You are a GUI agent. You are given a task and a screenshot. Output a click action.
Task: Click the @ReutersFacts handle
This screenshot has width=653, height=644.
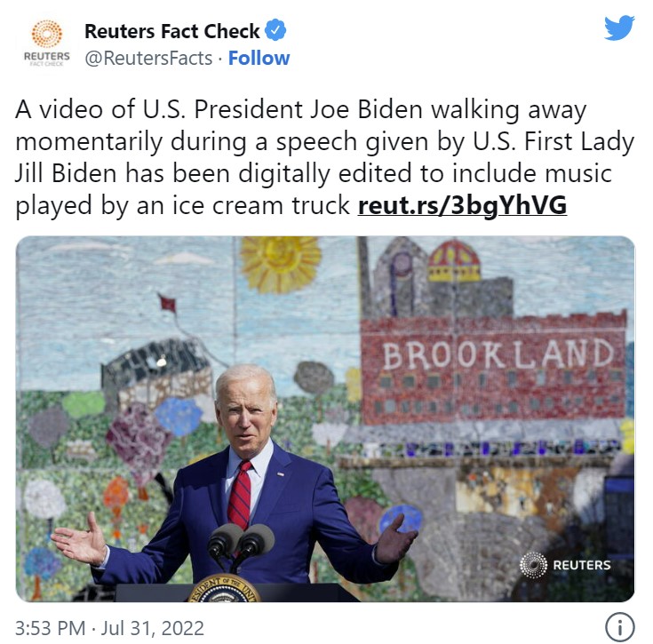pos(148,59)
